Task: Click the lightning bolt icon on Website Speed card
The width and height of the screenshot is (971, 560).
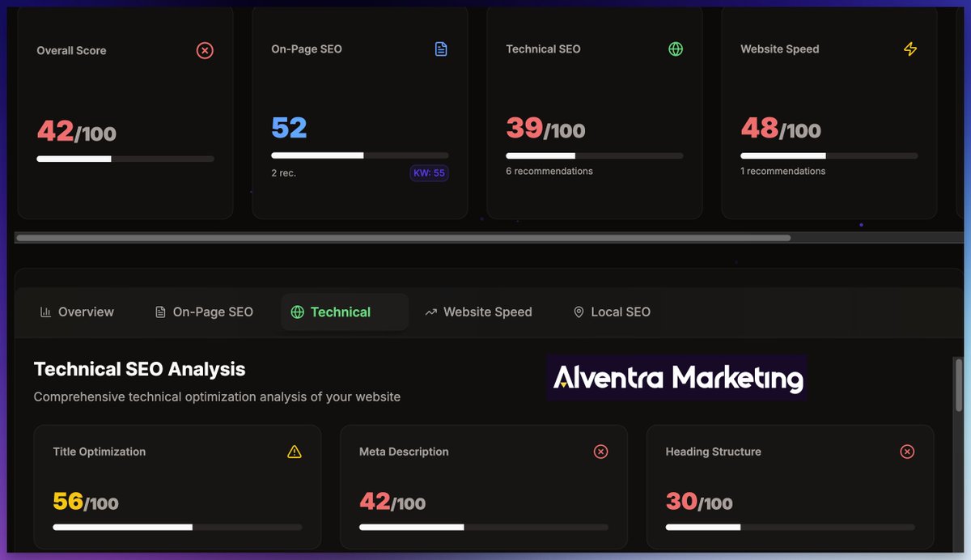Action: tap(910, 49)
